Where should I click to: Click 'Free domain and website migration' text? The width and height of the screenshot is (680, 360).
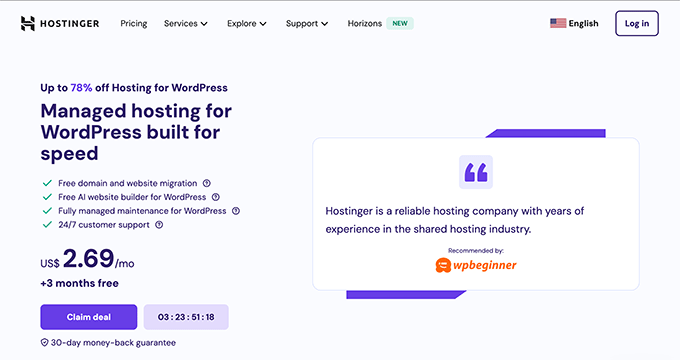(x=128, y=183)
